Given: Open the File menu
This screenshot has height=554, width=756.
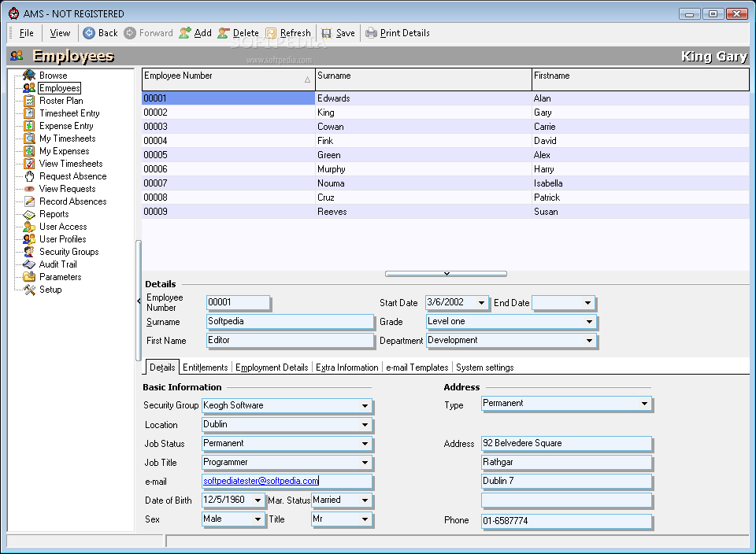Looking at the screenshot, I should (x=27, y=33).
